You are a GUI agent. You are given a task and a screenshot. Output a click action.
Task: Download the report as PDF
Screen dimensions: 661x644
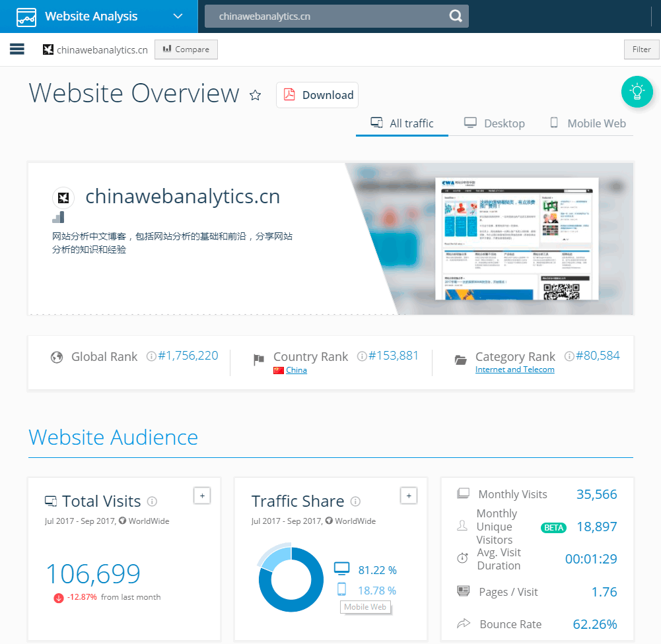318,95
